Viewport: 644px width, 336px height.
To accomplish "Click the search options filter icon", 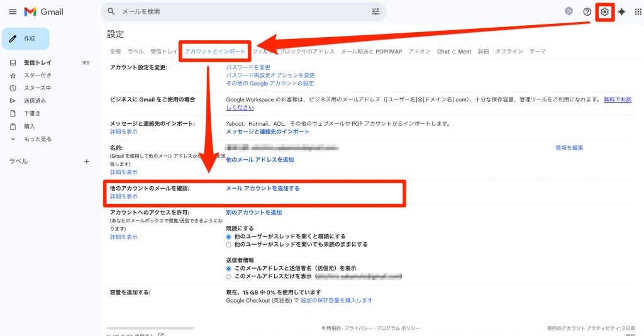I will (376, 11).
